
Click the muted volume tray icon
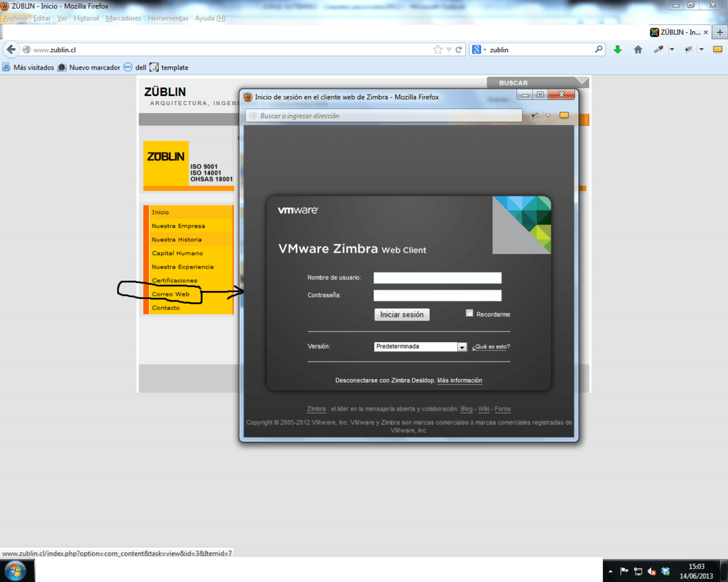coord(651,571)
